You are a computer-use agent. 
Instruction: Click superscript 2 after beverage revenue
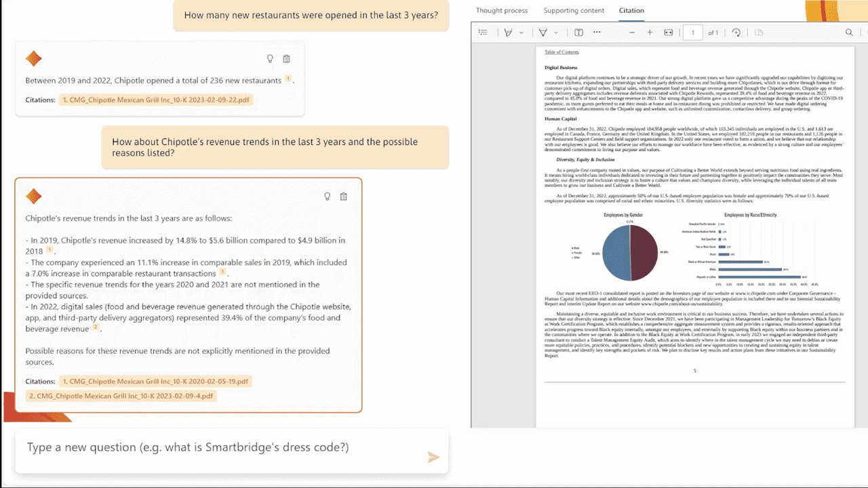point(96,327)
